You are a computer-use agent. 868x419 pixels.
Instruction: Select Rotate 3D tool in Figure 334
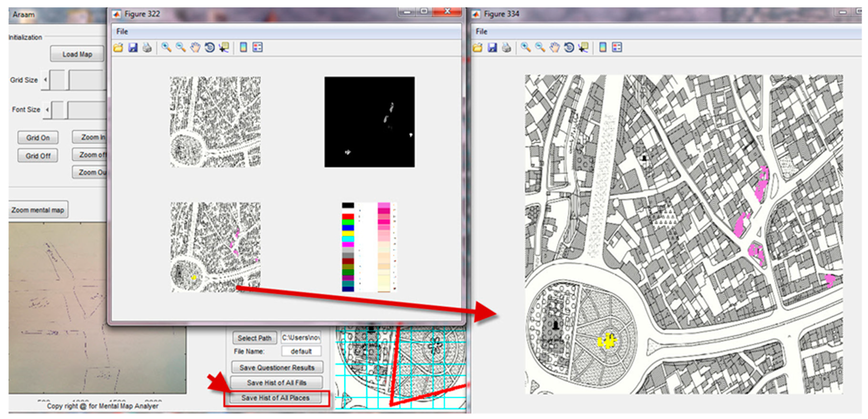coord(569,48)
